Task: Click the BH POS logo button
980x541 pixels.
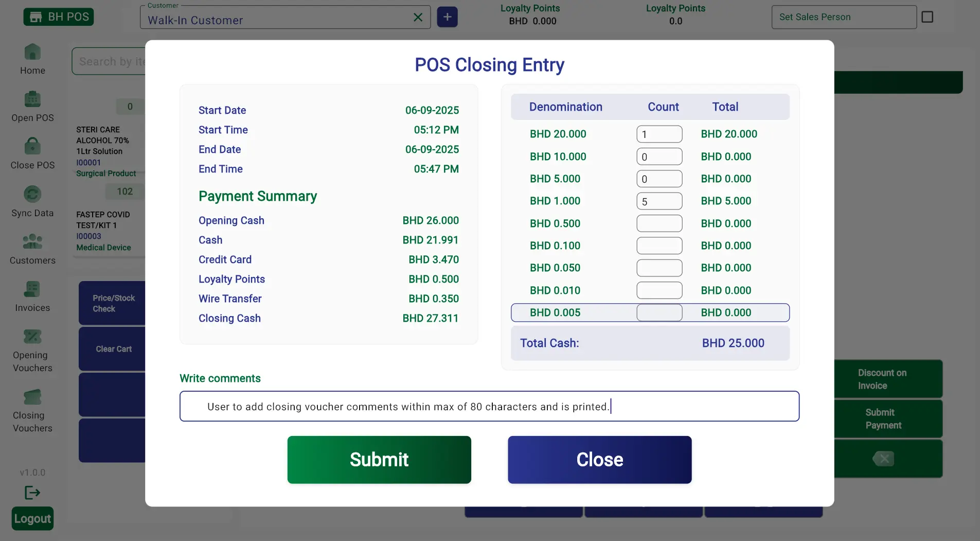Action: tap(58, 17)
